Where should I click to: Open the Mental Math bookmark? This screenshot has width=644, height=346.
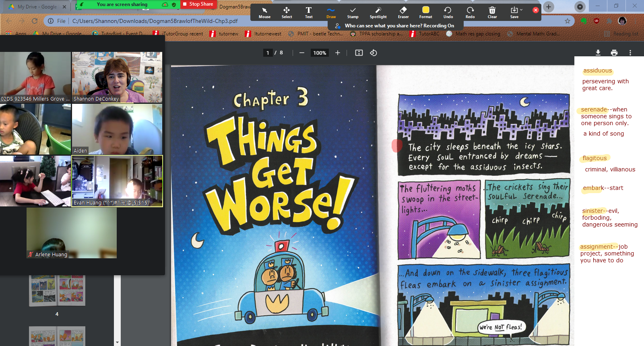(534, 34)
